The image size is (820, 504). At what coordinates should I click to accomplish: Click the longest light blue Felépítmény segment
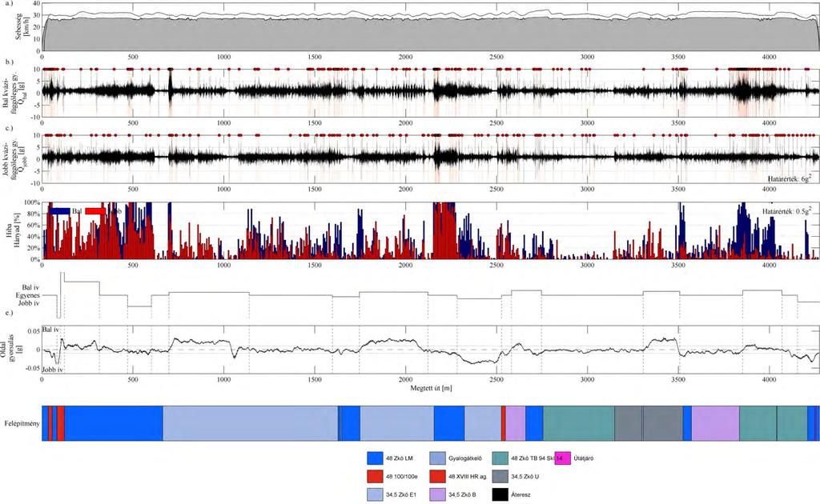[x=251, y=423]
